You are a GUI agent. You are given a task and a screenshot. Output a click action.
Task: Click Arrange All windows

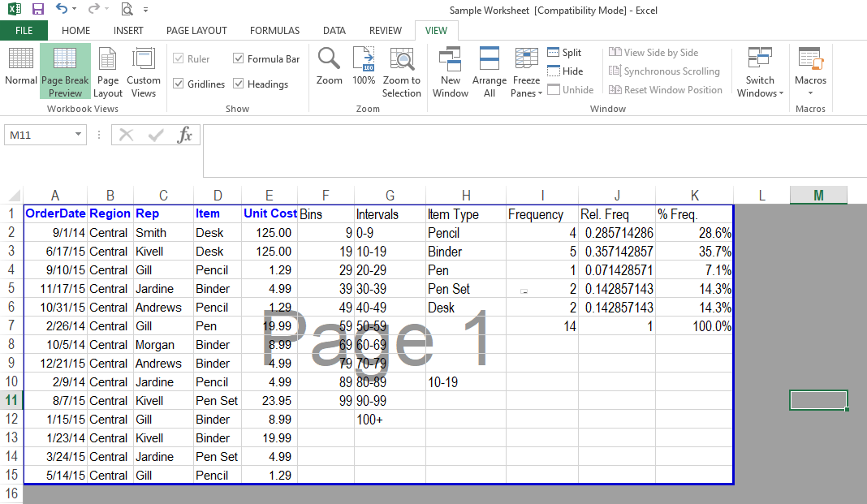(x=490, y=71)
